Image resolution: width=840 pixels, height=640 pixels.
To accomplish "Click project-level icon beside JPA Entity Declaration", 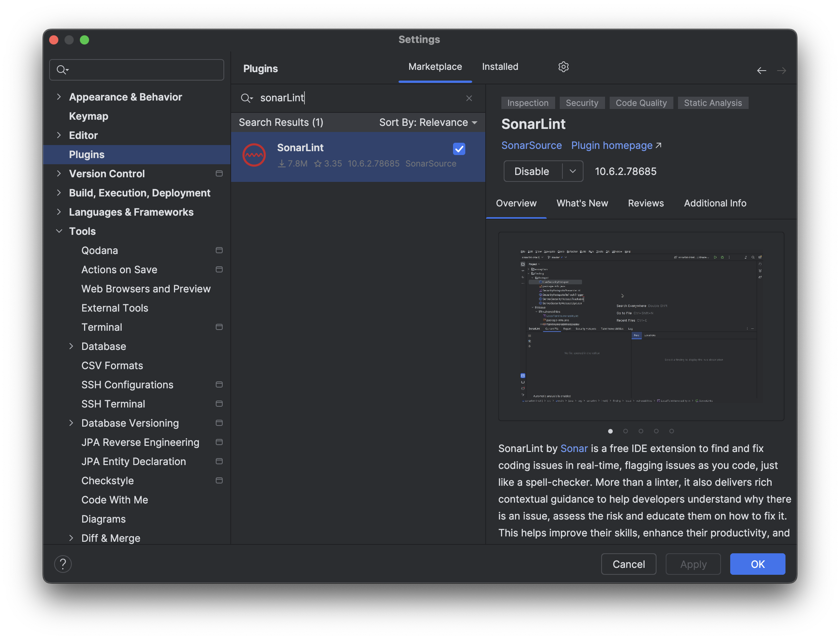I will (219, 461).
